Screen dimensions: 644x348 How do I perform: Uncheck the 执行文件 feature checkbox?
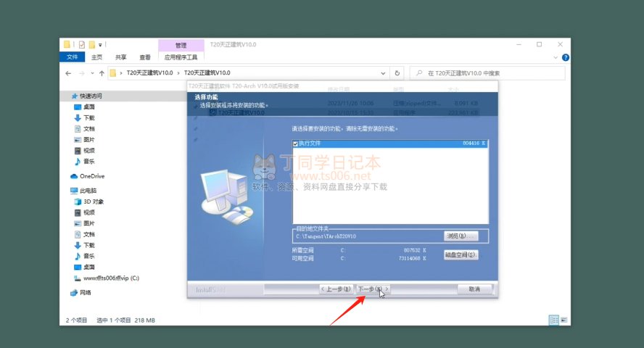[295, 144]
